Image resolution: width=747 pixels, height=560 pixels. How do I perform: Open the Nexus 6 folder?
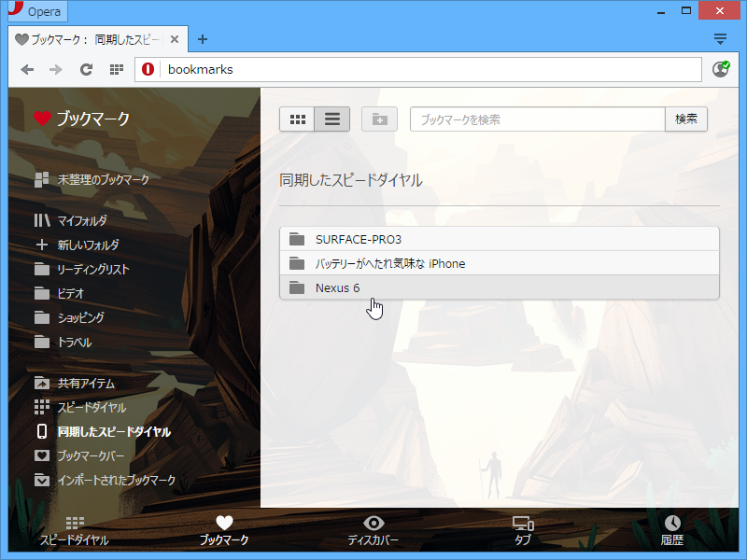coord(500,287)
